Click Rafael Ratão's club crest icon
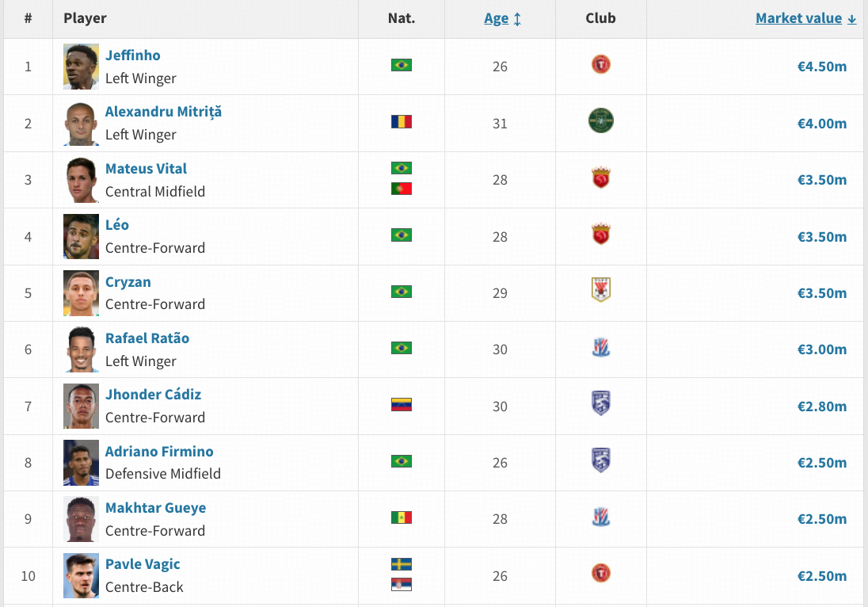Image resolution: width=868 pixels, height=607 pixels. pos(600,347)
